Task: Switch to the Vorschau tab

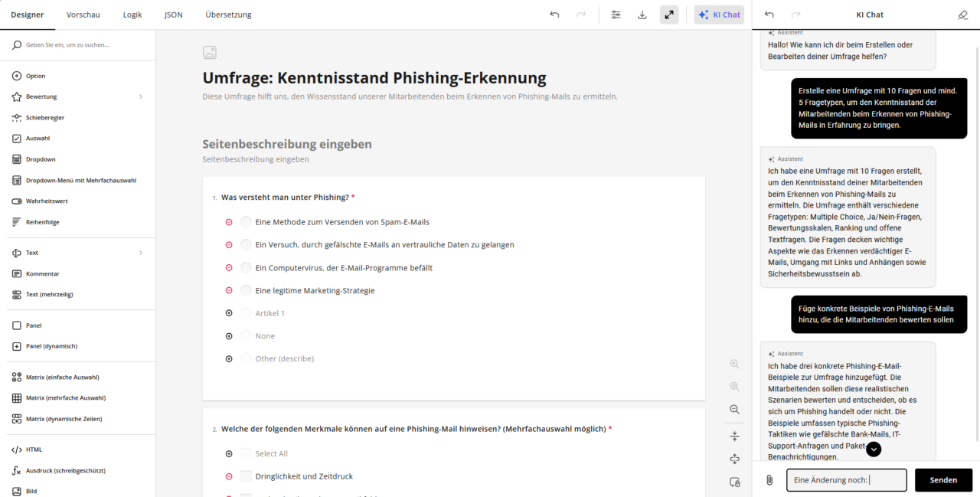Action: [83, 15]
